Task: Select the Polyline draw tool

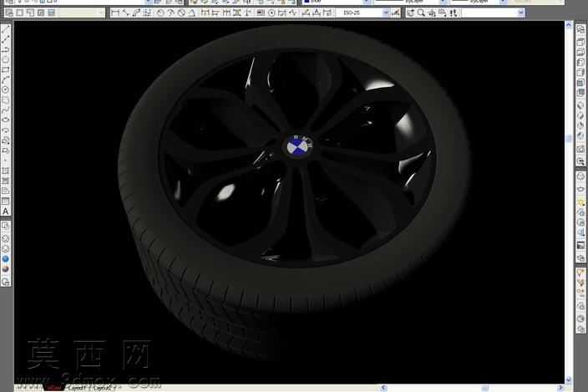Action: [6, 50]
